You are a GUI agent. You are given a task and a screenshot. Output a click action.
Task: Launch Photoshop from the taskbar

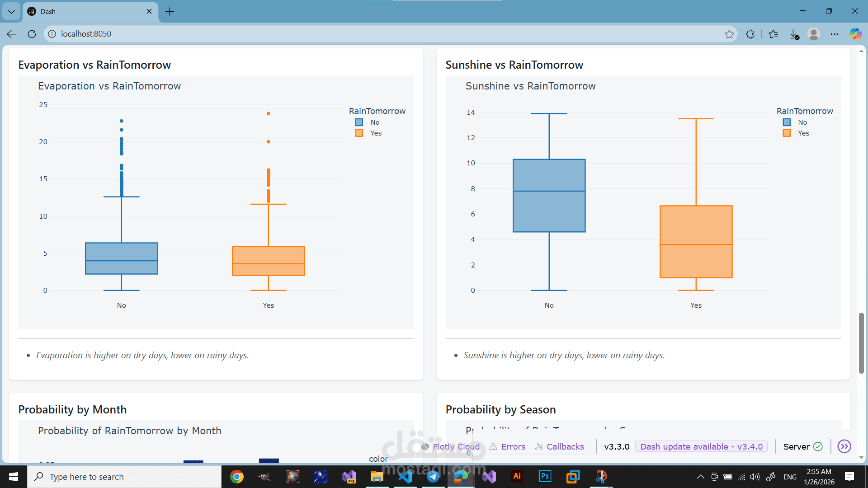[545, 476]
